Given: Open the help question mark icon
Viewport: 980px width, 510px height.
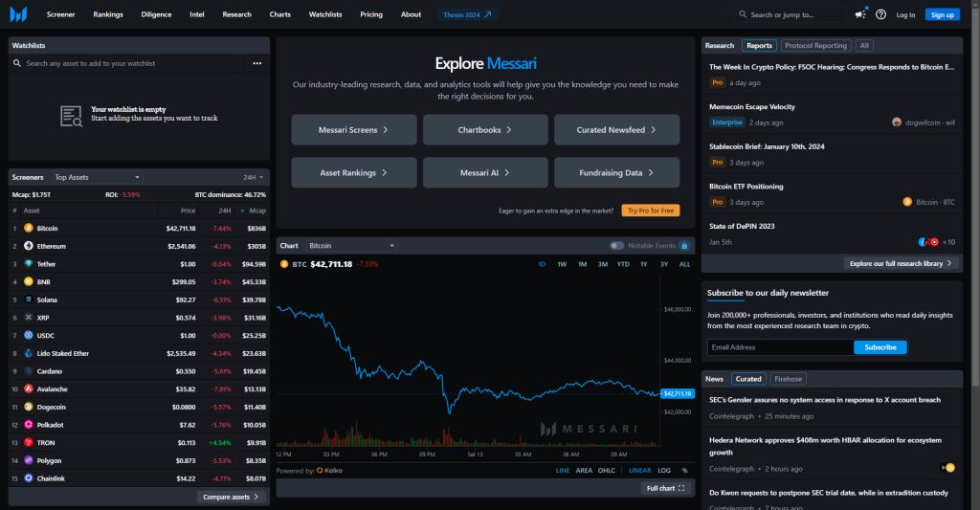Looking at the screenshot, I should pos(880,14).
